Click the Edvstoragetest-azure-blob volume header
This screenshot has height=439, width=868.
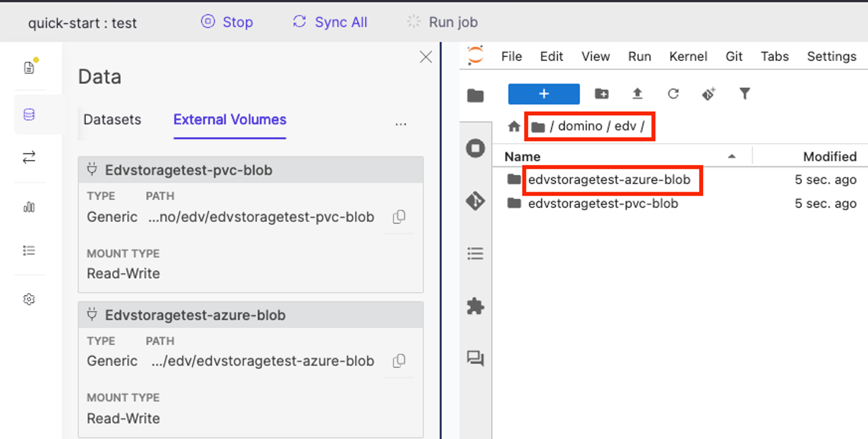click(250, 315)
